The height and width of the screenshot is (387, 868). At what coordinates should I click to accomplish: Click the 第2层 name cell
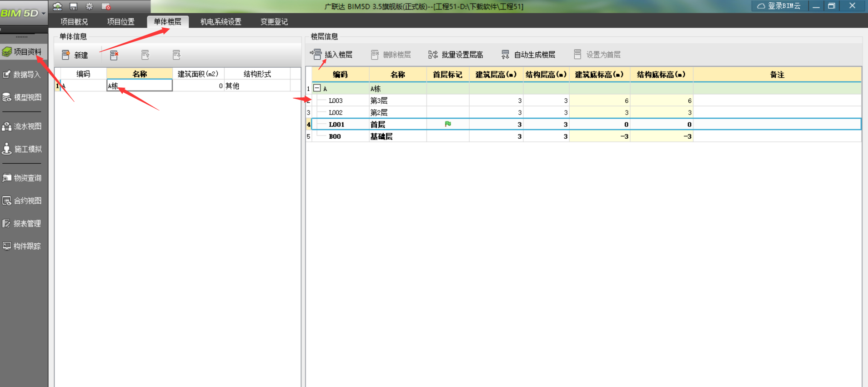pos(398,112)
